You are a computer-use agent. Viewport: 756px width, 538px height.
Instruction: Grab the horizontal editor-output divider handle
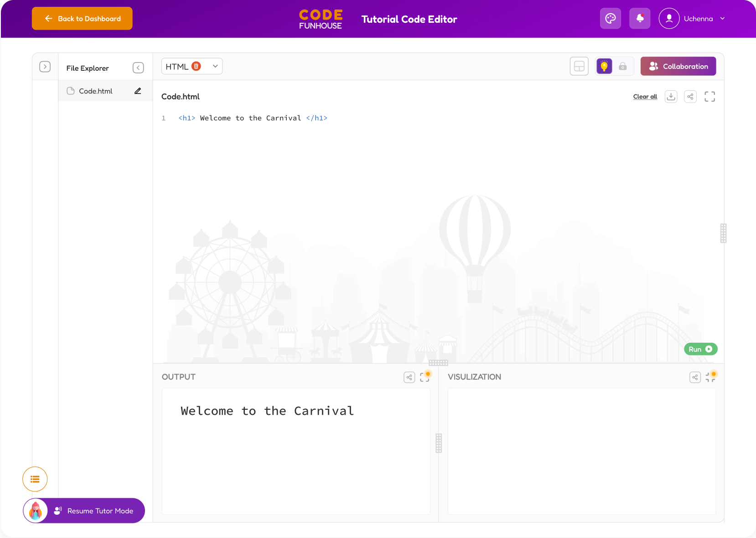(x=438, y=363)
